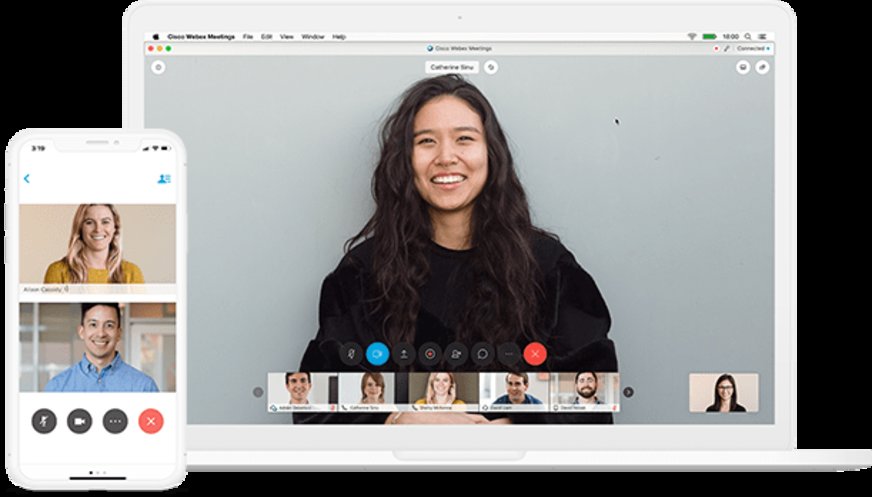Click the Connected status indicator

(752, 48)
